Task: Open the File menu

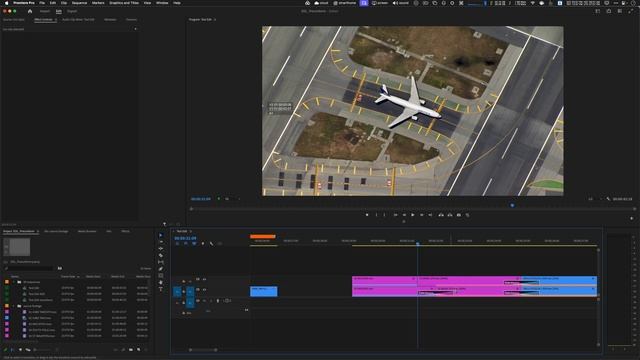Action: pyautogui.click(x=42, y=3)
